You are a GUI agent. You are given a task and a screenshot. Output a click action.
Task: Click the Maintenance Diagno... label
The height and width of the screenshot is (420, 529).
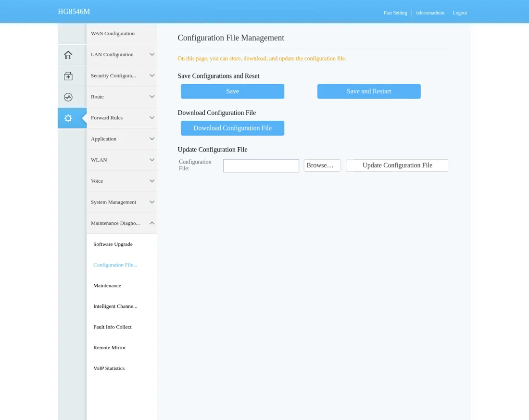click(115, 223)
